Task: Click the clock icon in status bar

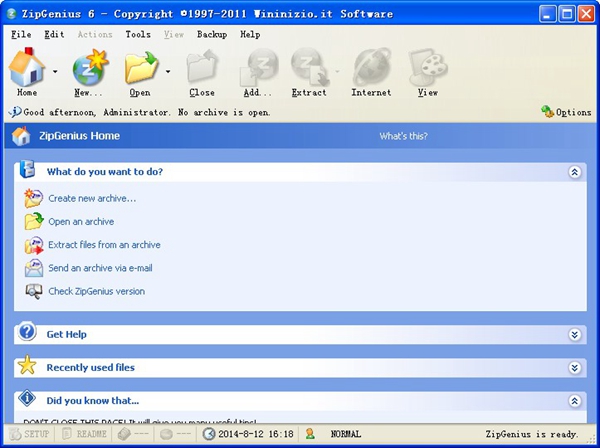Action: [209, 434]
